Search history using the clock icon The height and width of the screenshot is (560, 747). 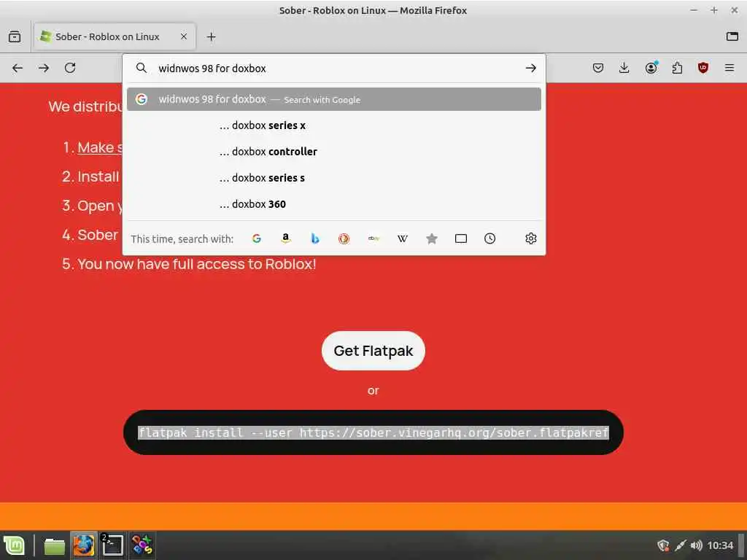point(489,238)
